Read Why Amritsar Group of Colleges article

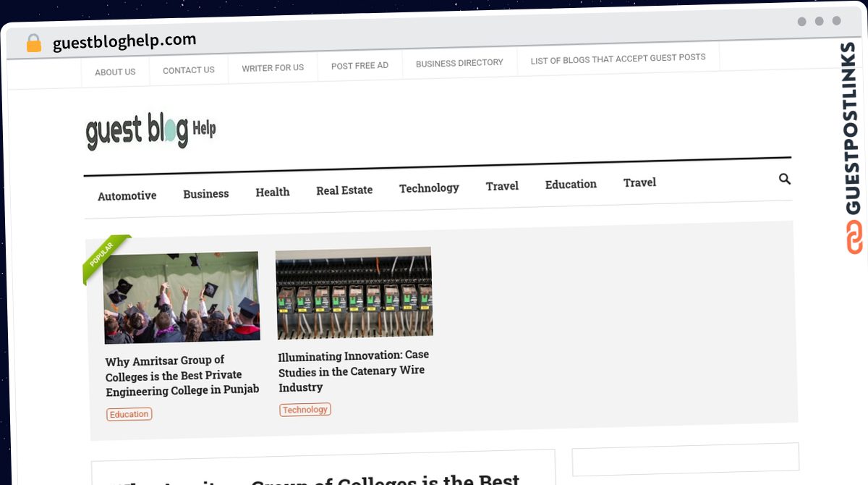tap(182, 376)
